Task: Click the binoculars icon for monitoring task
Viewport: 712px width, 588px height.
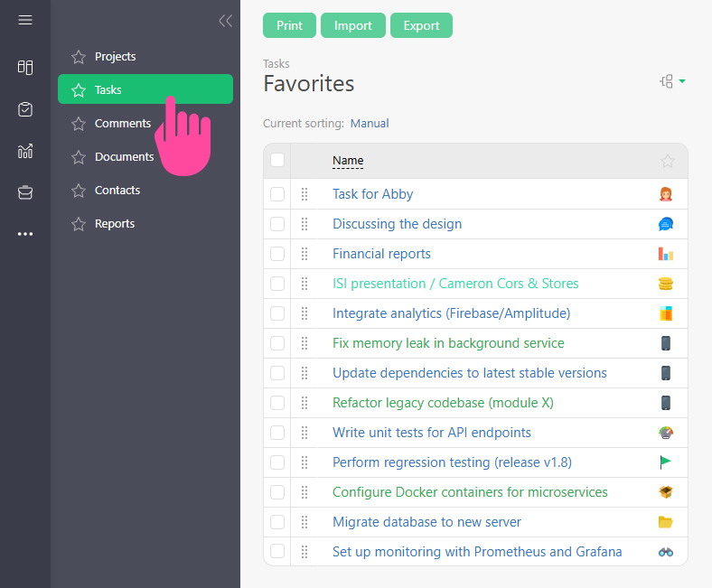Action: click(666, 552)
